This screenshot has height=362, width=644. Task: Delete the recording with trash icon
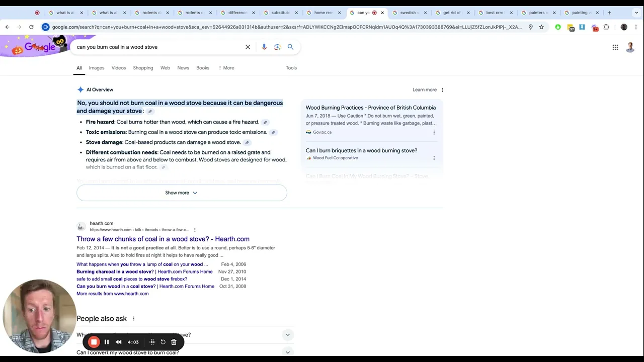point(174,342)
